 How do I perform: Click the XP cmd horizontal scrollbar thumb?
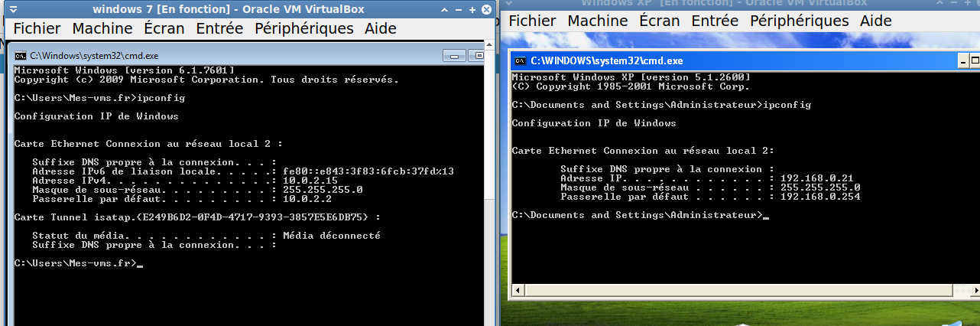point(740,290)
